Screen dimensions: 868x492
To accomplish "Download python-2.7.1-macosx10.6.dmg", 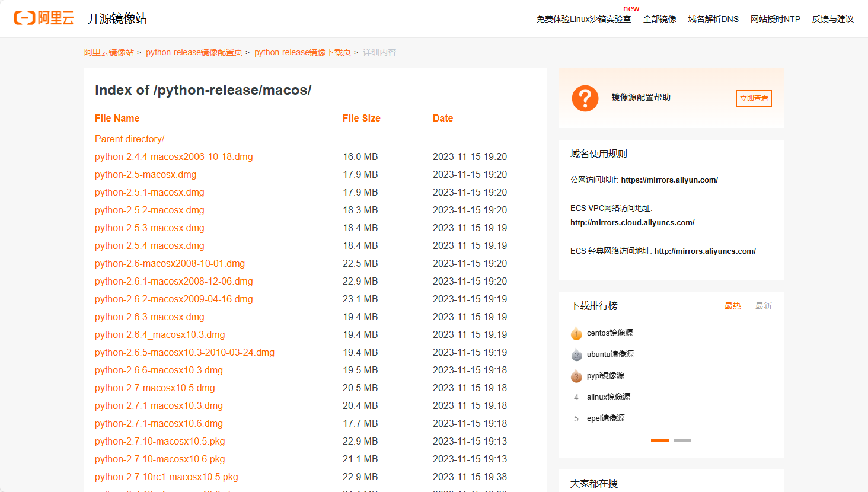I will (x=159, y=423).
